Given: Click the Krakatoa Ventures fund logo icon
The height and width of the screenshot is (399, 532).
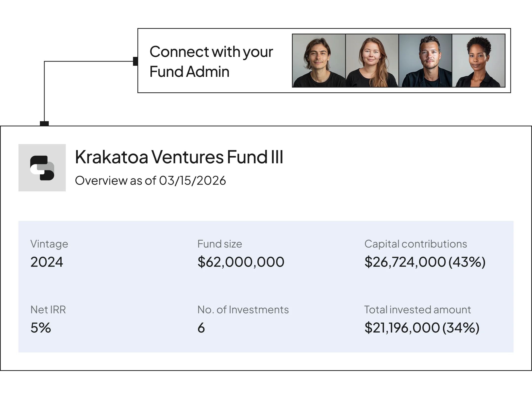Looking at the screenshot, I should pos(42,168).
